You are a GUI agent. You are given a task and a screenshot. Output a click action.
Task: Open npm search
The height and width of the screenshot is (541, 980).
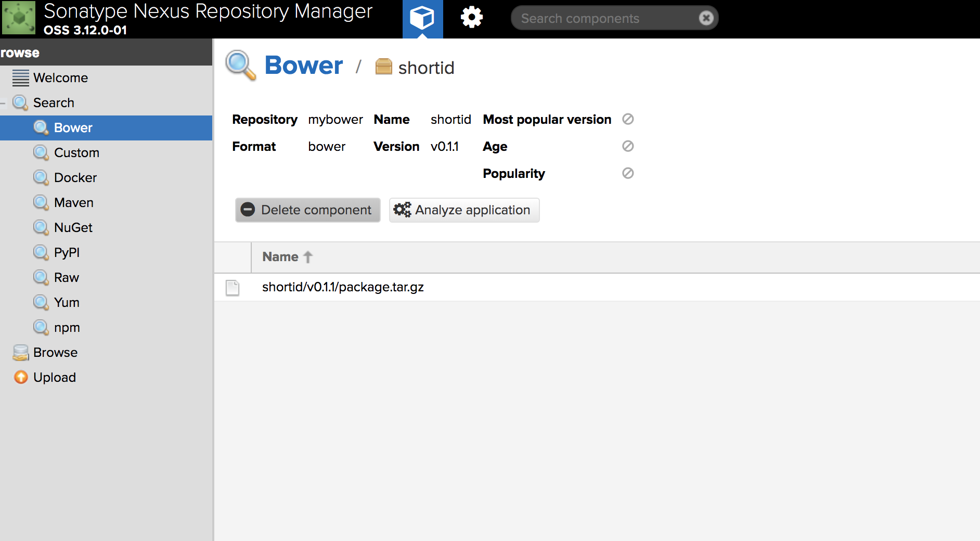point(106,328)
